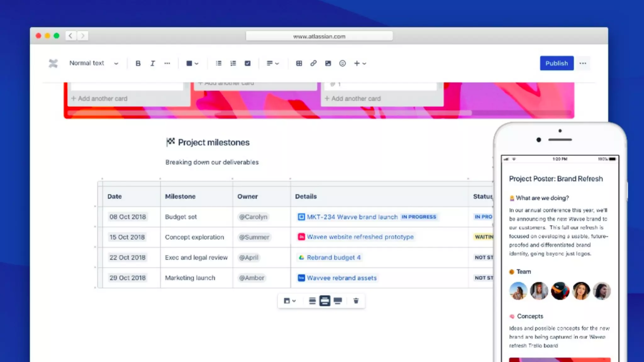Click the Breaking down our deliverables text
644x362 pixels.
click(x=212, y=162)
